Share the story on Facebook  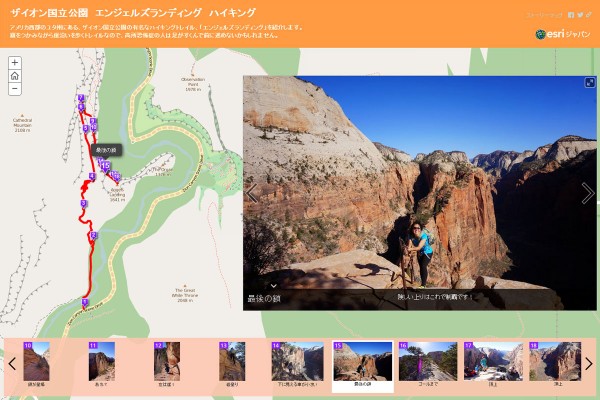coord(571,15)
